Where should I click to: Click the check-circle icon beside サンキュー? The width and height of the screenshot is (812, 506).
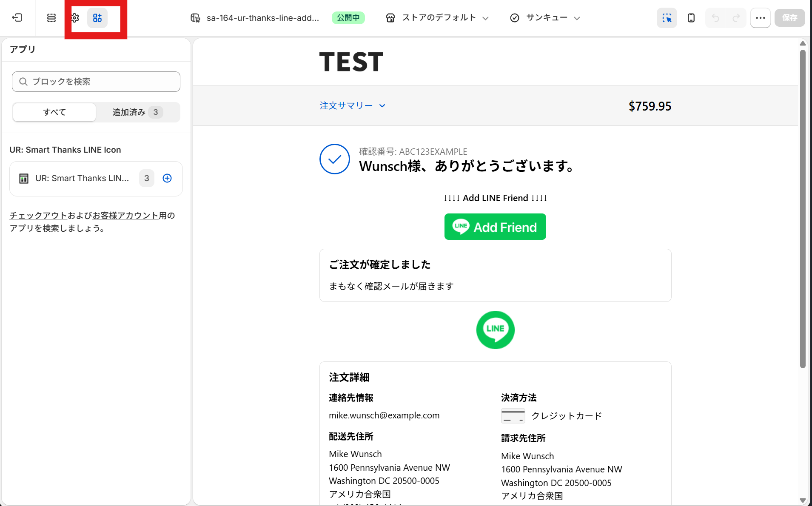515,18
